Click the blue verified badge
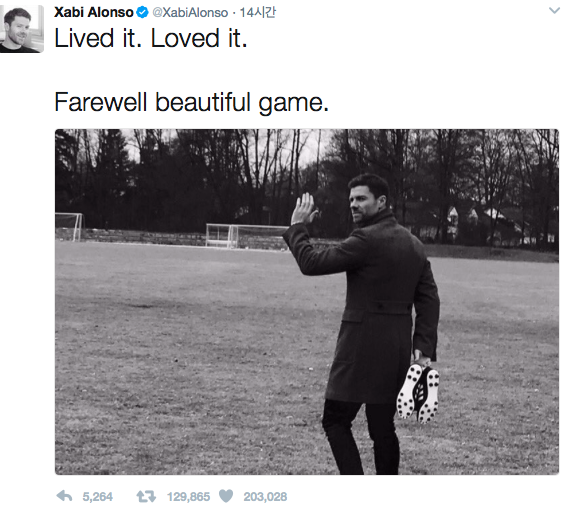566x512 pixels. coord(143,12)
